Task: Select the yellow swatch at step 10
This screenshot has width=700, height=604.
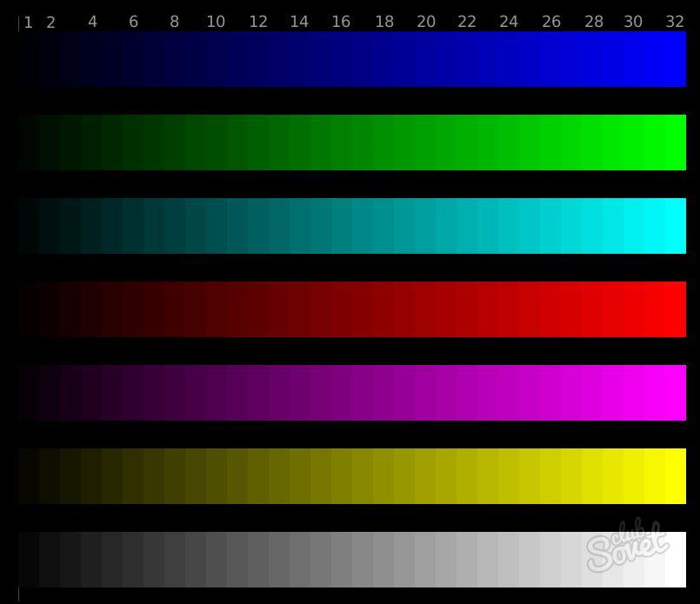Action: (217, 476)
